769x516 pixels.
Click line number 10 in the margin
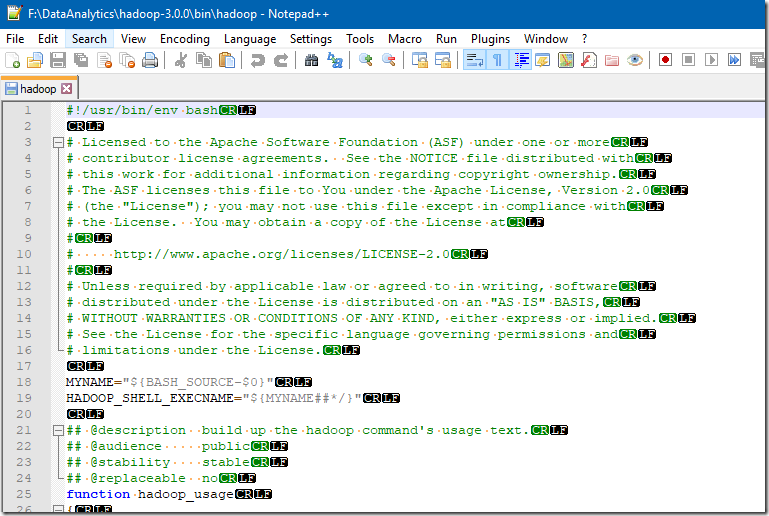tap(24, 254)
